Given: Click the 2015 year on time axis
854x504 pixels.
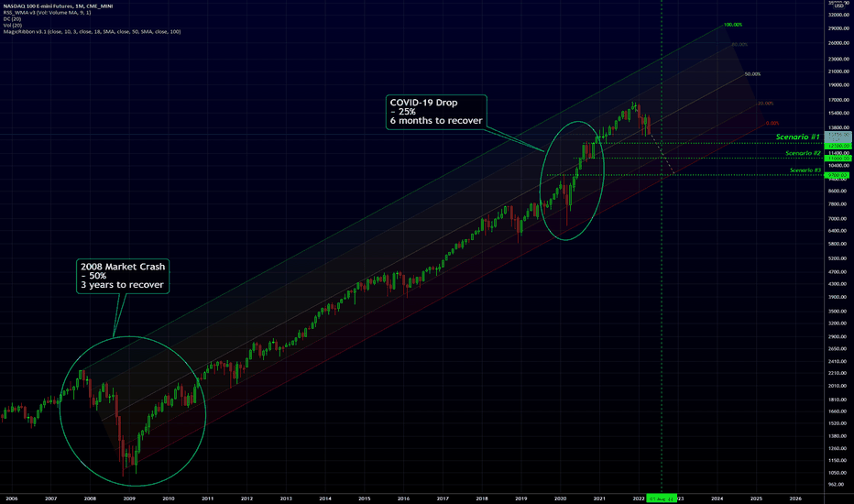Looking at the screenshot, I should pos(365,499).
